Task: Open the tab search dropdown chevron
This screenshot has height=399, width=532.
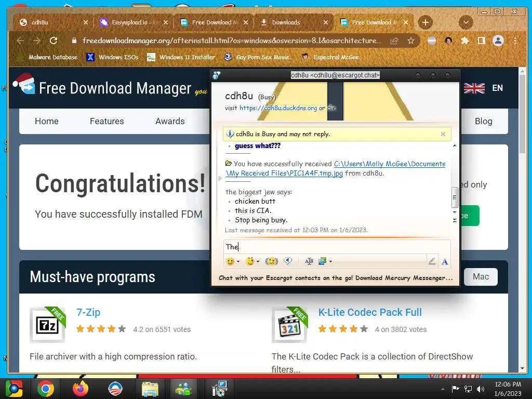Action: coord(466,22)
